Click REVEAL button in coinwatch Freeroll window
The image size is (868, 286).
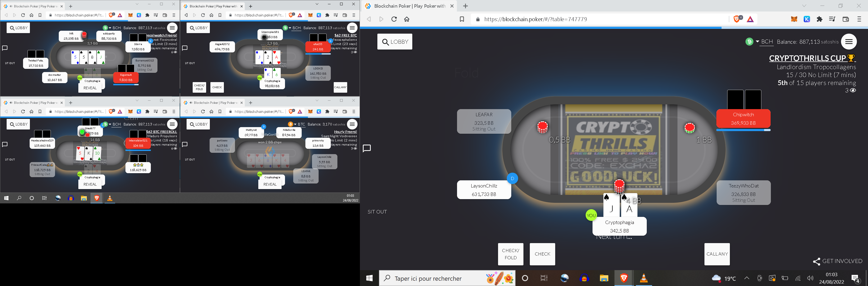(90, 88)
